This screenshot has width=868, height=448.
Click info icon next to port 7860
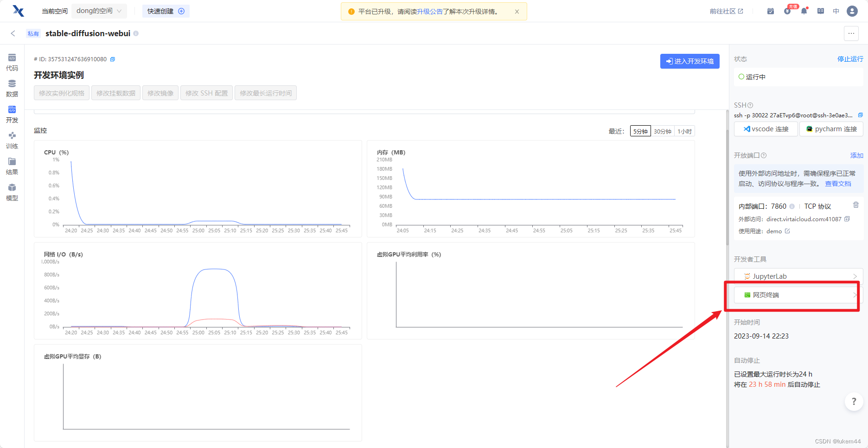pyautogui.click(x=792, y=206)
